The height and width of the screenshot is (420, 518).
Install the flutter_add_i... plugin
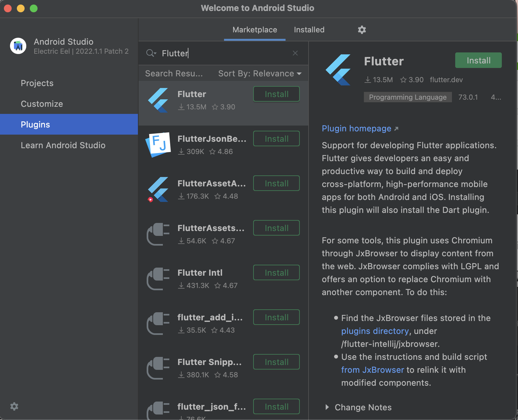pyautogui.click(x=276, y=317)
